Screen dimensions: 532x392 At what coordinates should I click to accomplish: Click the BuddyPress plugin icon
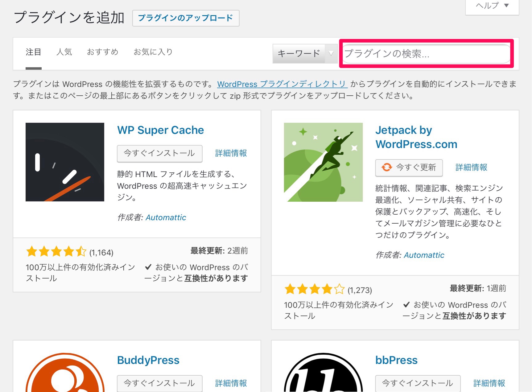pyautogui.click(x=65, y=372)
